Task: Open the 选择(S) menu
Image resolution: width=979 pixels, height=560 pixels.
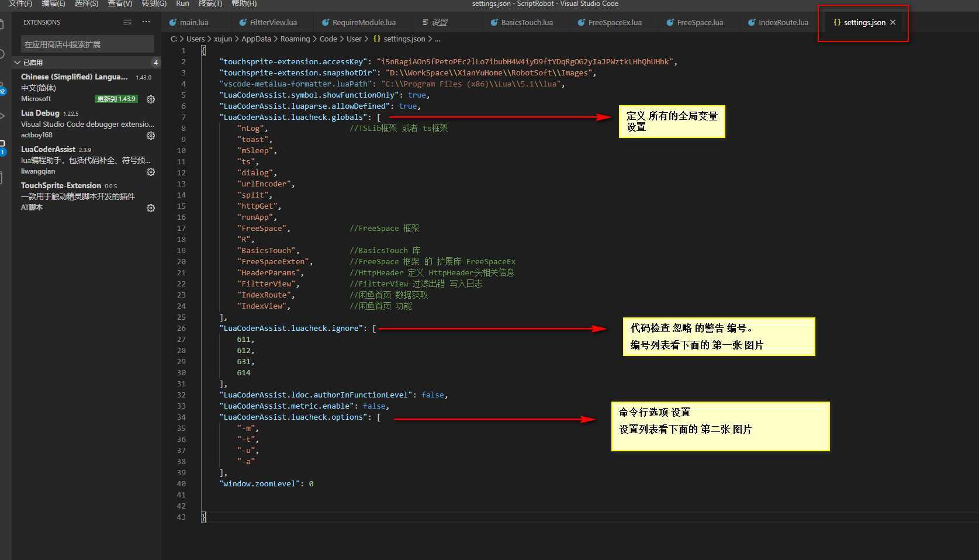Action: [86, 4]
